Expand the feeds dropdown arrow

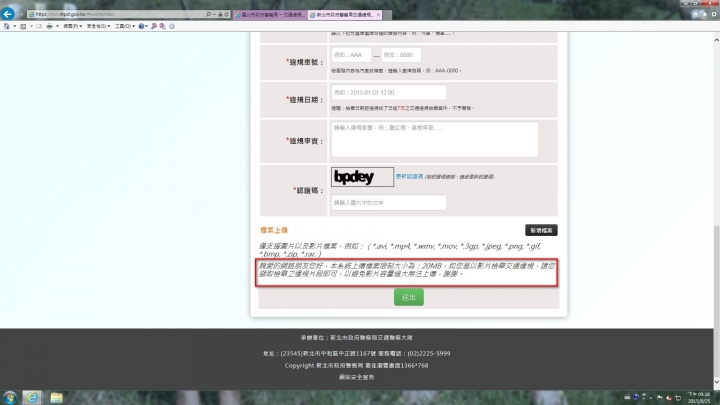coord(31,26)
